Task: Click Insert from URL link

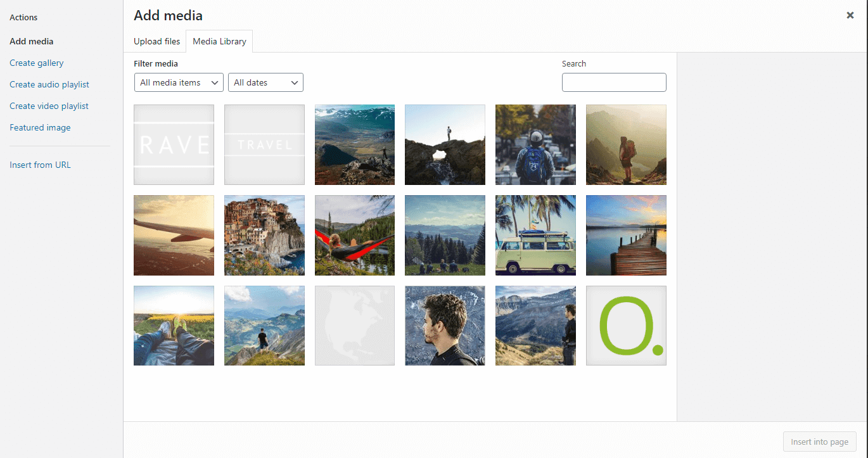Action: [40, 165]
